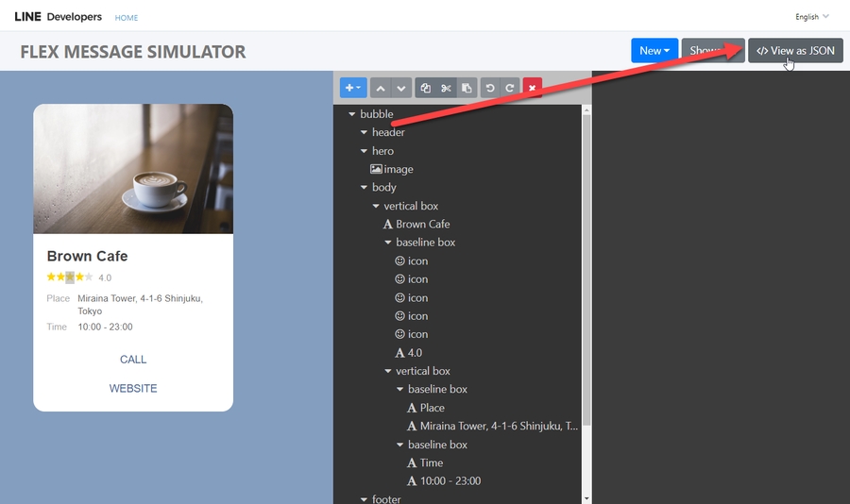This screenshot has width=850, height=504.
Task: Click the CALL button in preview
Action: pos(133,360)
